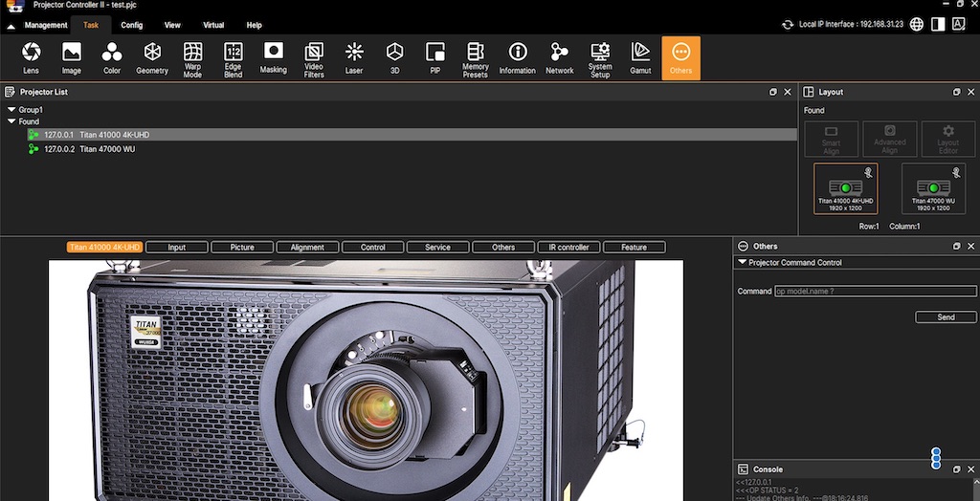
Task: Click into the Command input field
Action: [876, 291]
